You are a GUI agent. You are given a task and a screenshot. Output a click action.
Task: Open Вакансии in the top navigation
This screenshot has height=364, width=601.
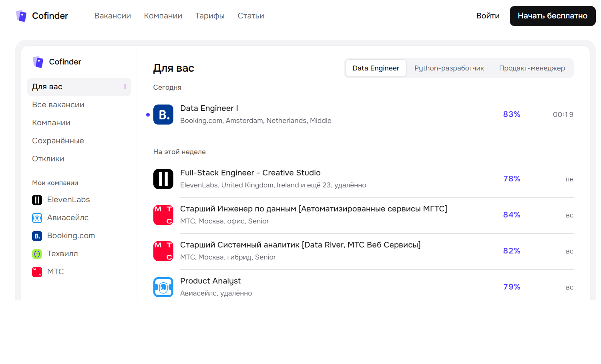click(x=113, y=16)
